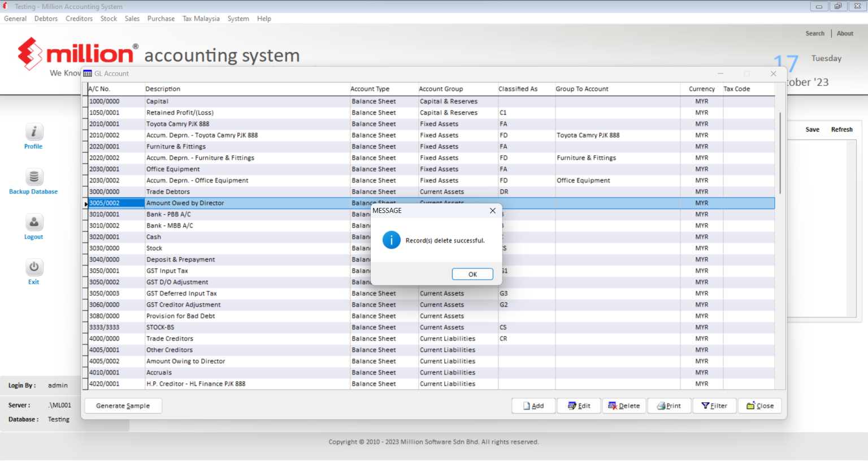The height and width of the screenshot is (461, 868).
Task: Select the Trade Creditors row
Action: click(x=431, y=338)
